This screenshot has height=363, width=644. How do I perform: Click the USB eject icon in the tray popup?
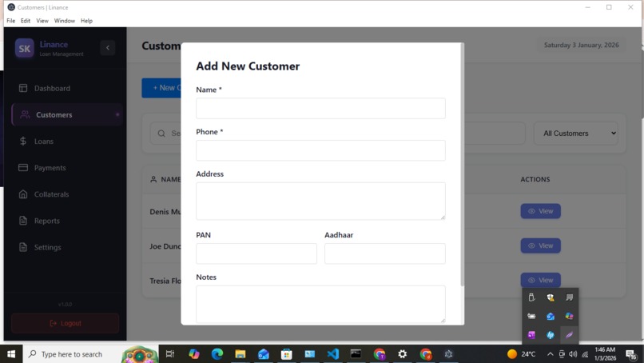tap(531, 297)
